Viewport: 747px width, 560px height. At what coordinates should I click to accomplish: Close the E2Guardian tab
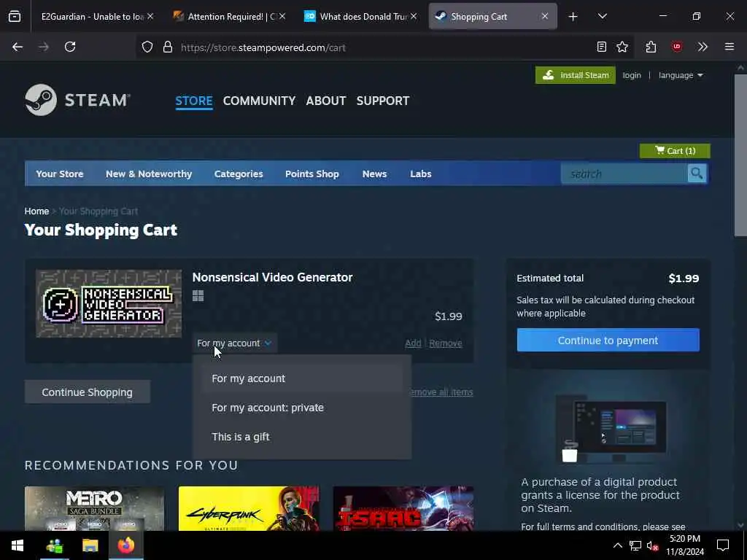tap(150, 16)
